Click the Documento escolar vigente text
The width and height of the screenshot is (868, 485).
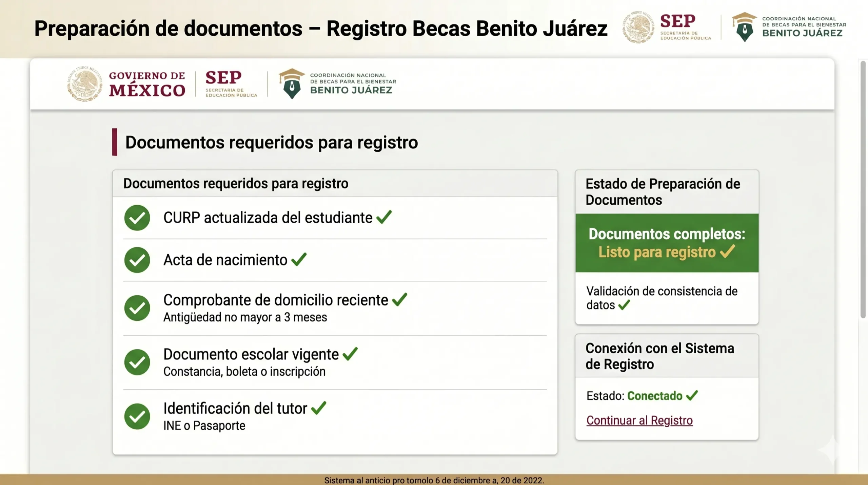pyautogui.click(x=251, y=354)
